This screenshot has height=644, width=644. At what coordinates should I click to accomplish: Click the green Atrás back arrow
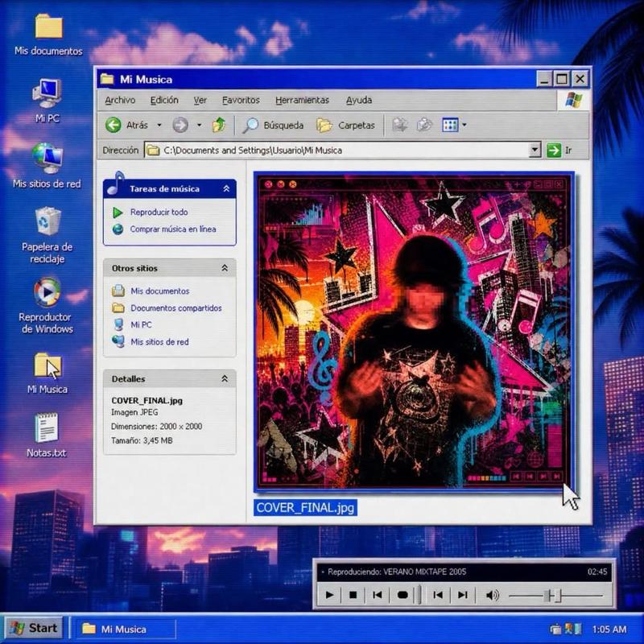pos(113,125)
